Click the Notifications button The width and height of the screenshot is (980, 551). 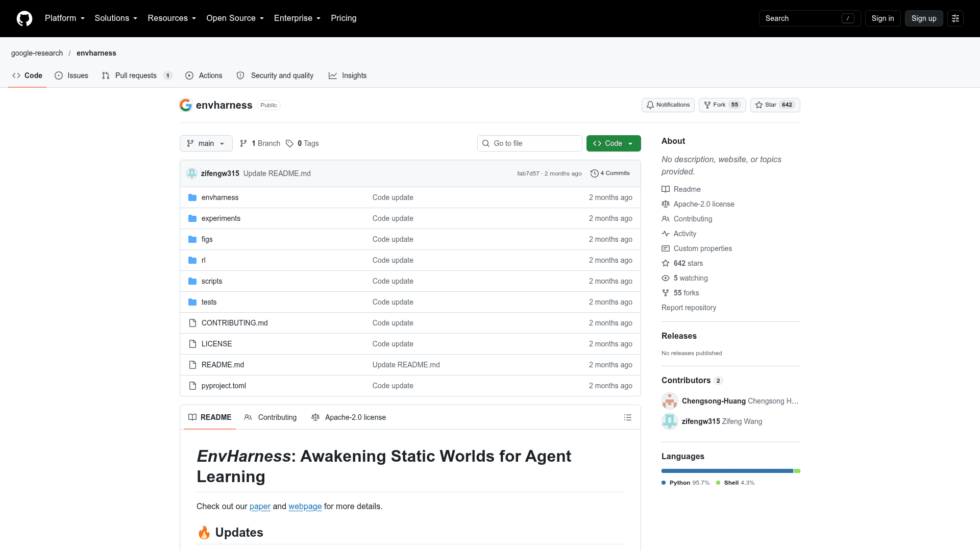coord(668,105)
